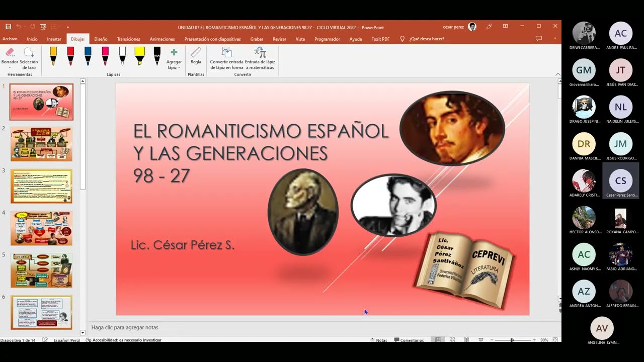
Task: Click the zoom slider handle
Action: [511, 340]
